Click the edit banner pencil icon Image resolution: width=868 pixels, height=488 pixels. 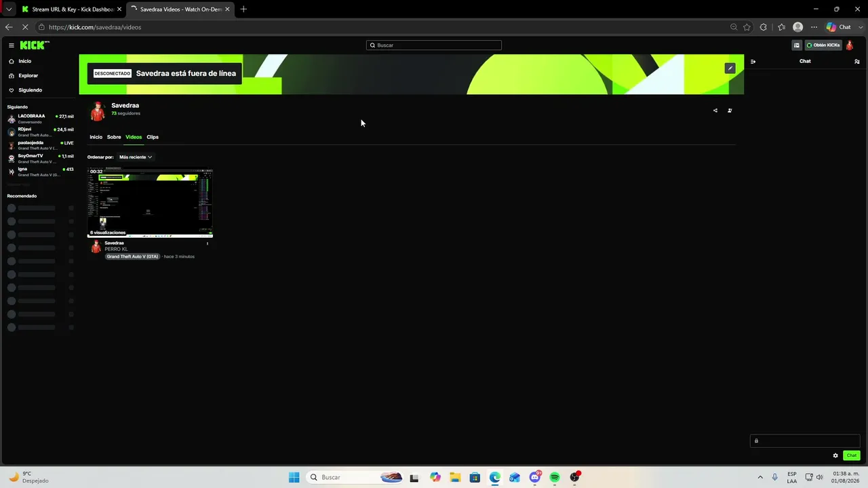click(730, 68)
